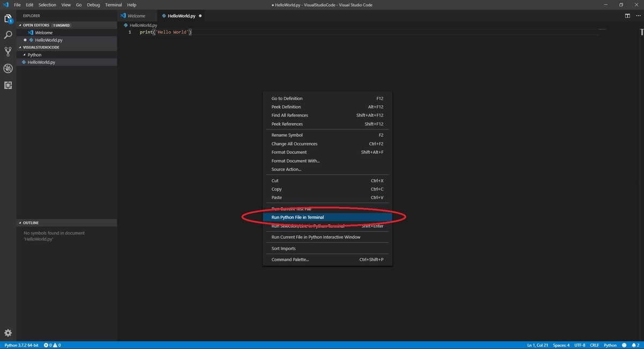
Task: Choose Source Action... in context menu
Action: [x=327, y=169]
